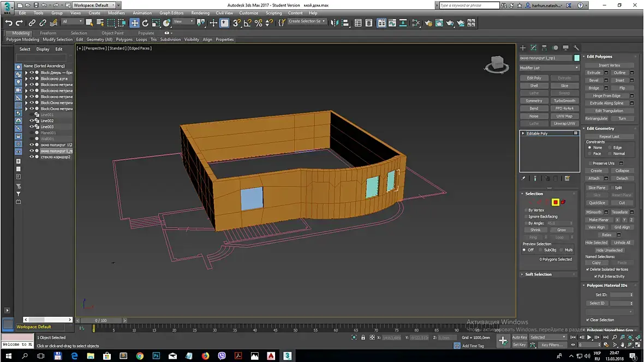Screen dimensions: 644x362
Task: Open the Display panel monitor icon
Action: [x=566, y=48]
